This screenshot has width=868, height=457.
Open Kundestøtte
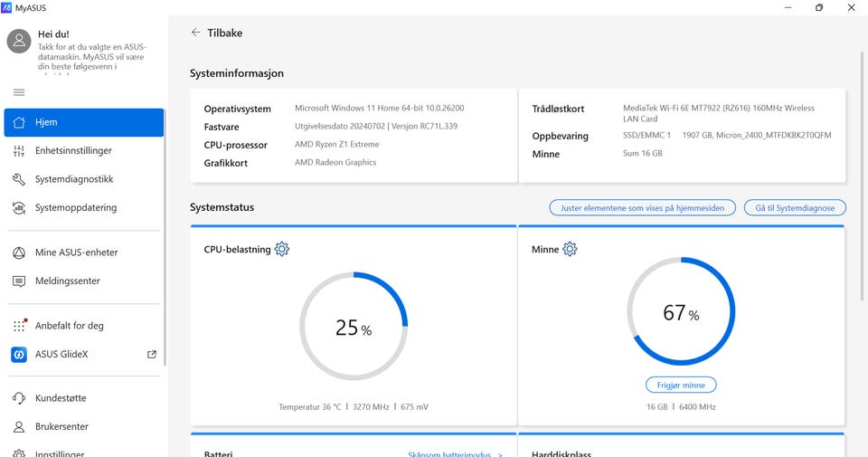pyautogui.click(x=83, y=398)
